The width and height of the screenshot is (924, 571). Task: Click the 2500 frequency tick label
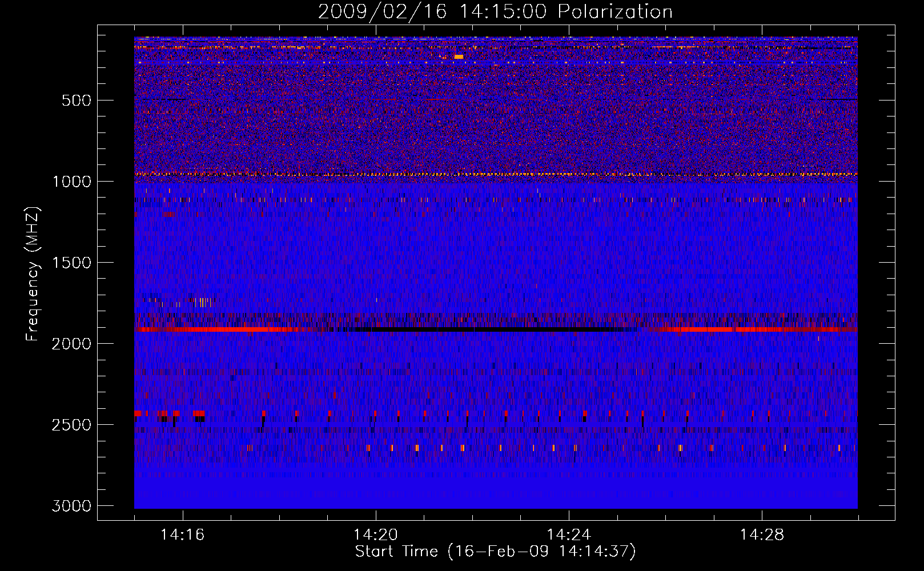71,425
